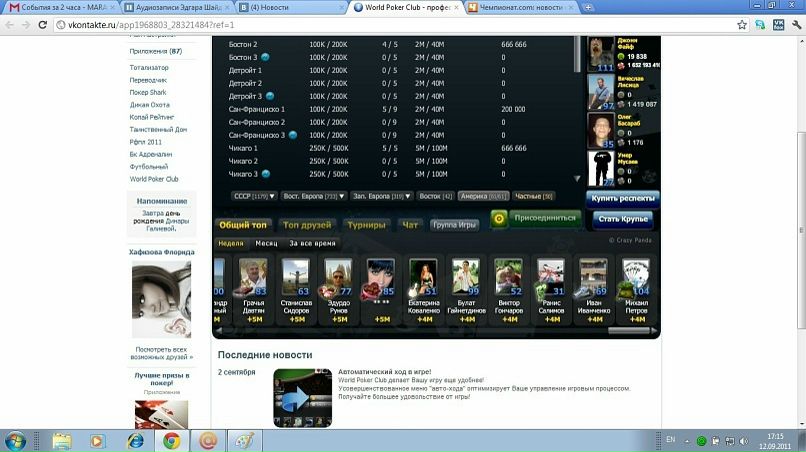Expand the Вост. Европа region dropdown
The width and height of the screenshot is (806, 452).
coord(312,197)
